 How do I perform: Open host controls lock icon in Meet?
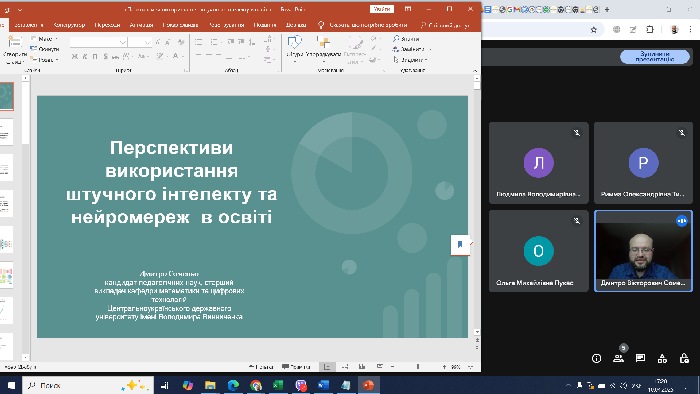(684, 358)
